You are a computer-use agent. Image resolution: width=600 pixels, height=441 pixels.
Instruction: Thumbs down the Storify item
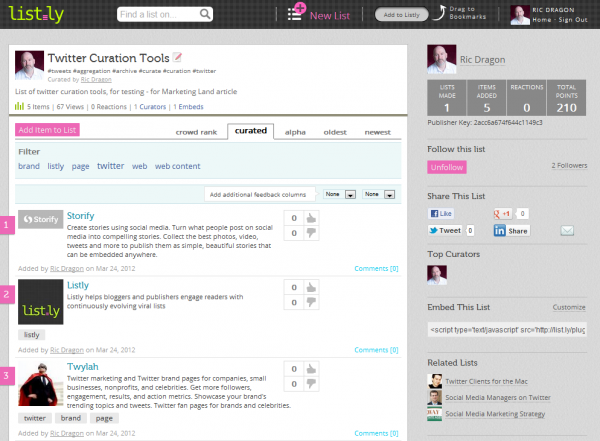[x=311, y=233]
